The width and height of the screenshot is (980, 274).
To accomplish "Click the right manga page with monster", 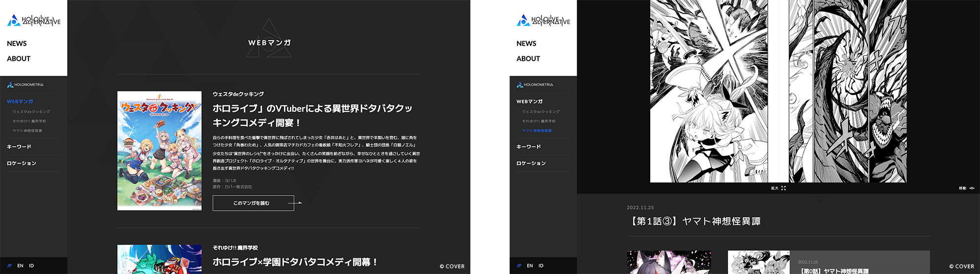I will coord(848,91).
